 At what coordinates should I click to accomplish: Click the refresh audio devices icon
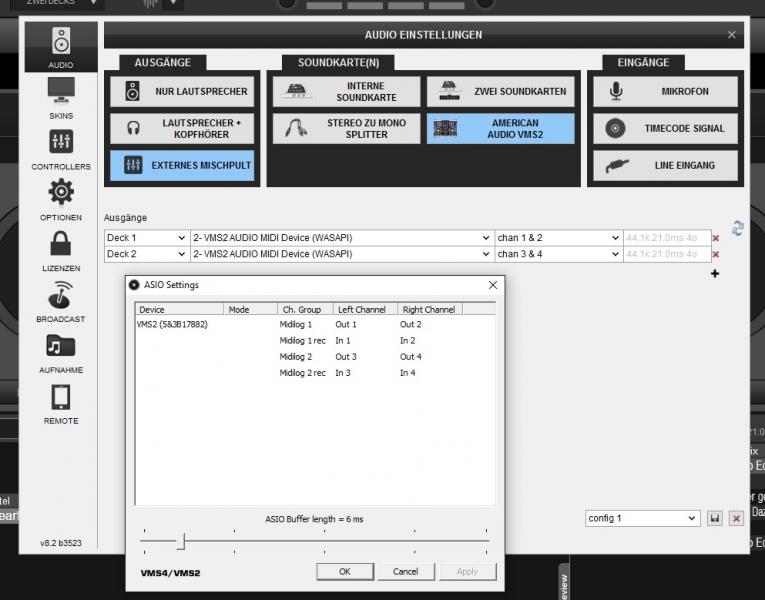click(x=737, y=228)
